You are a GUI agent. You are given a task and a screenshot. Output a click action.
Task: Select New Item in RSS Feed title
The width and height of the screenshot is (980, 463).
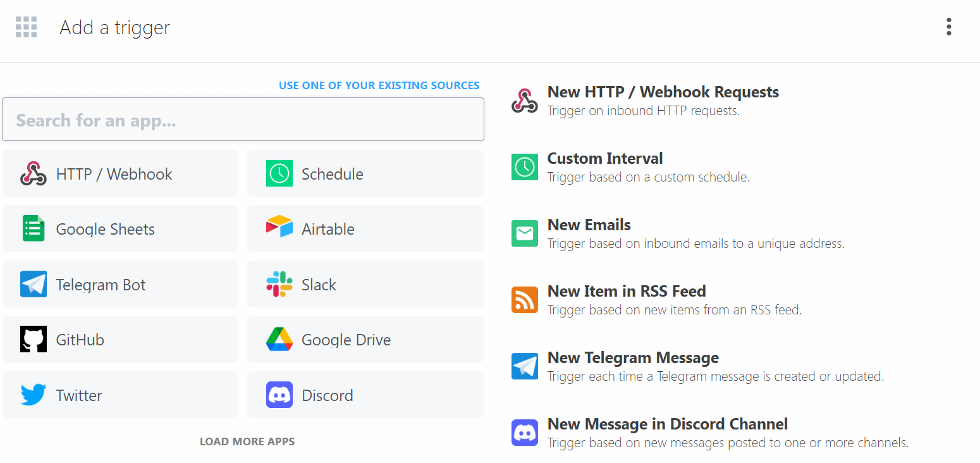pyautogui.click(x=627, y=291)
